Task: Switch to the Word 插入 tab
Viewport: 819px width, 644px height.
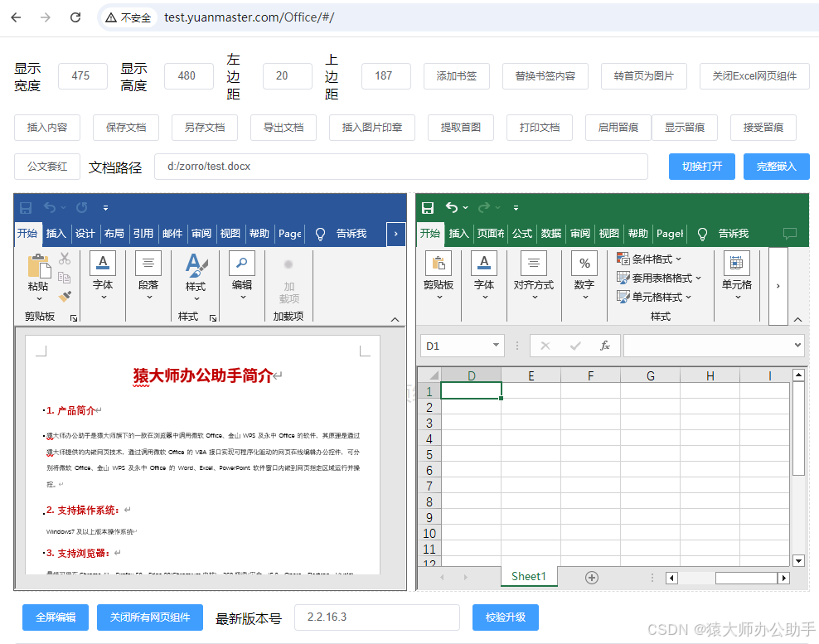Action: (x=56, y=234)
